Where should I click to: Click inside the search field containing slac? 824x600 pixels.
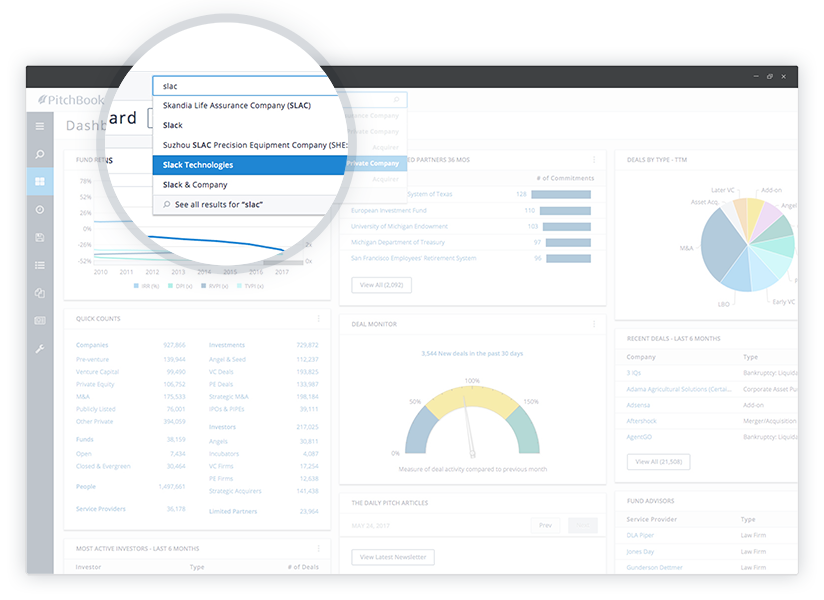coord(247,86)
